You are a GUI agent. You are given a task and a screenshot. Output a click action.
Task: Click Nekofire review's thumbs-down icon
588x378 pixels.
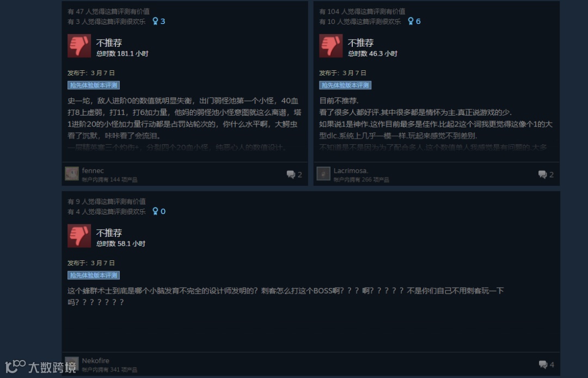[79, 236]
